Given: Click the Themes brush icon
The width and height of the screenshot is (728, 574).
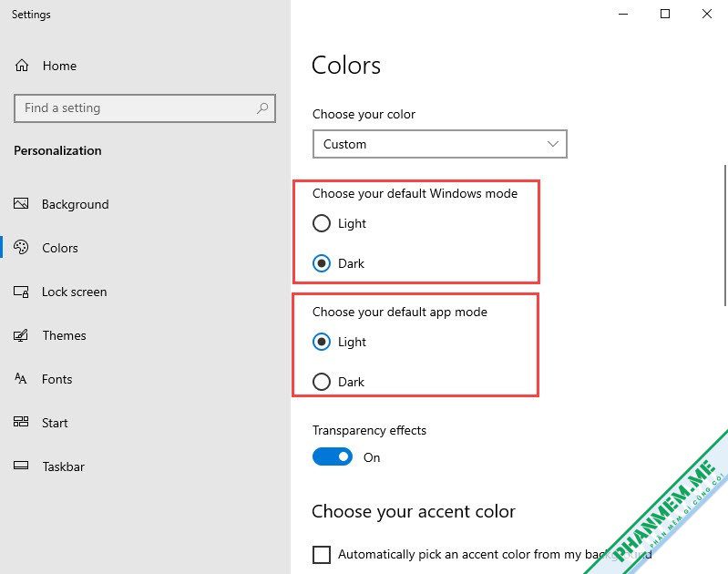Looking at the screenshot, I should (x=21, y=335).
